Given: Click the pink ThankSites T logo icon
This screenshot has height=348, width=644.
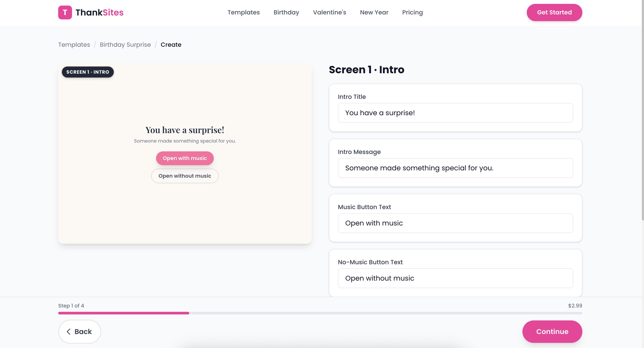Looking at the screenshot, I should click(65, 13).
